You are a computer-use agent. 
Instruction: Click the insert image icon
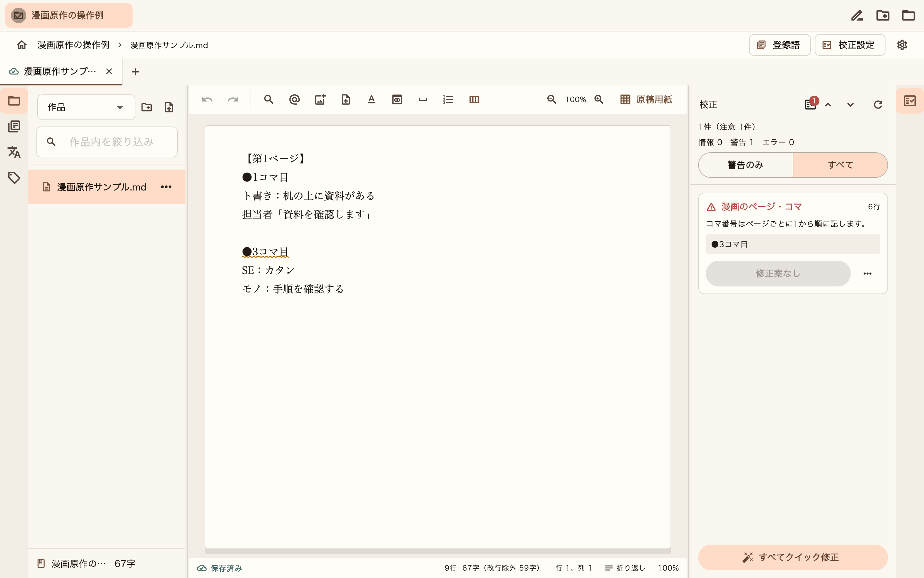[x=320, y=100]
